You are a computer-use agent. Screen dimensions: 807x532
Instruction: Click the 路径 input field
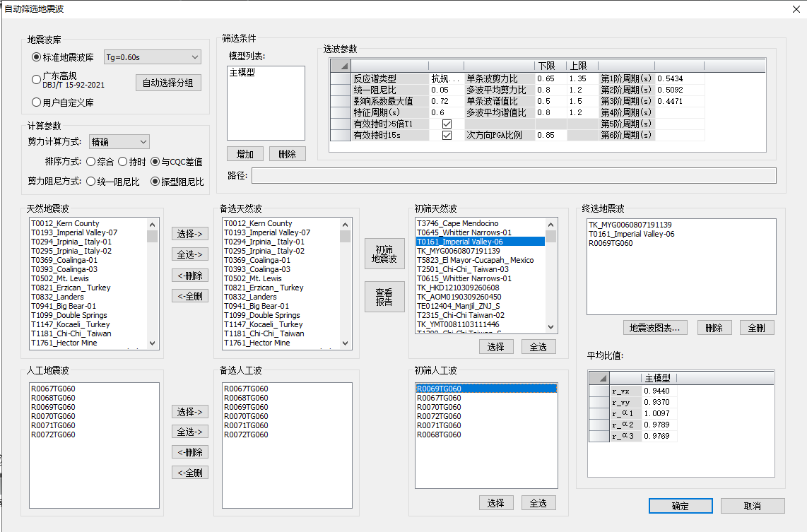513,175
